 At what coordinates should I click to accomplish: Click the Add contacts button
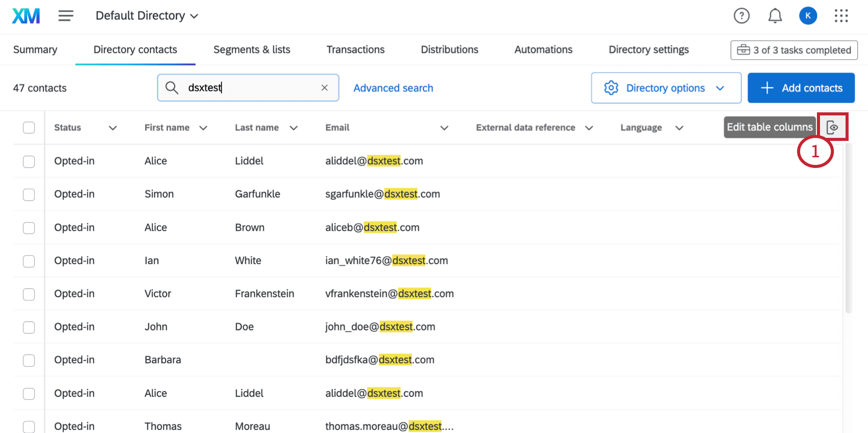pos(801,88)
